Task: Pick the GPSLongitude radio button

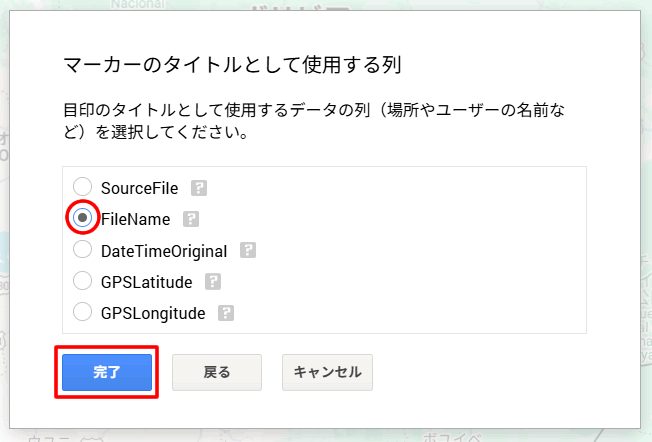Action: (83, 313)
